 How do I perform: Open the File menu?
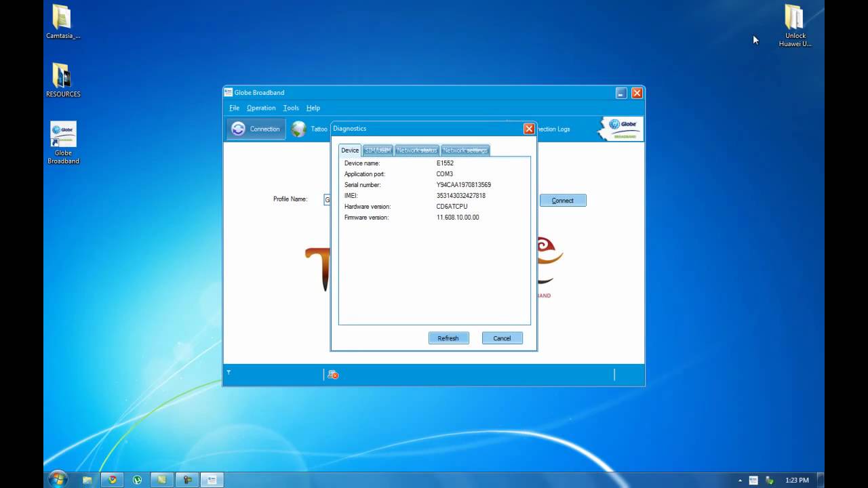(234, 108)
